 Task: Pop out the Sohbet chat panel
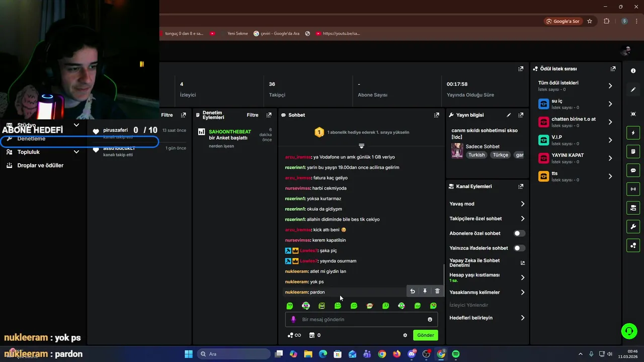tap(436, 115)
